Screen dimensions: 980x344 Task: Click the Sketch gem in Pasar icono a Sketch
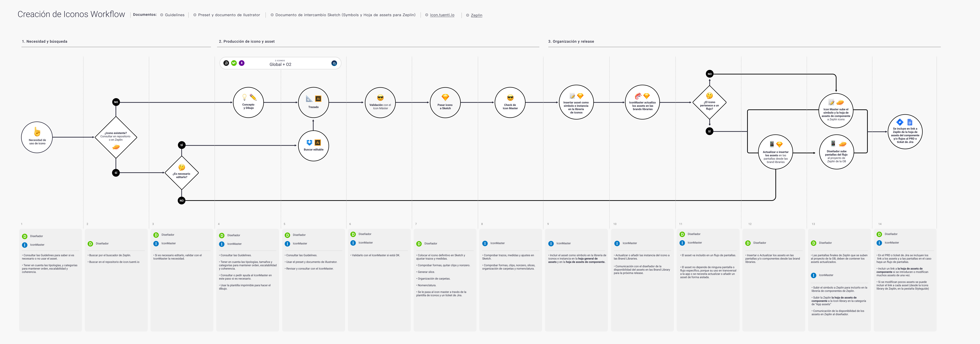coord(445,97)
